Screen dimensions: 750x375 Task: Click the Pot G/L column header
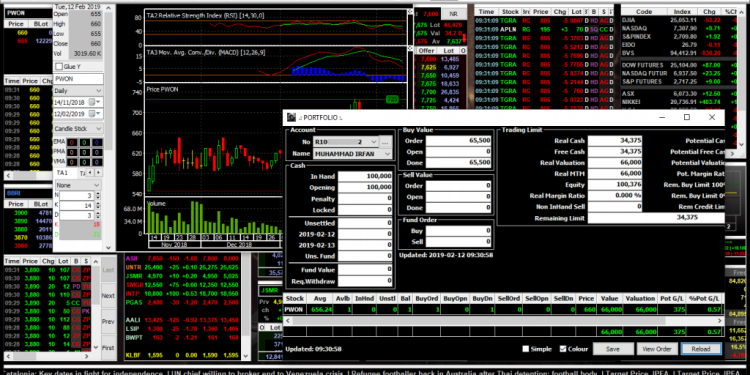point(672,298)
